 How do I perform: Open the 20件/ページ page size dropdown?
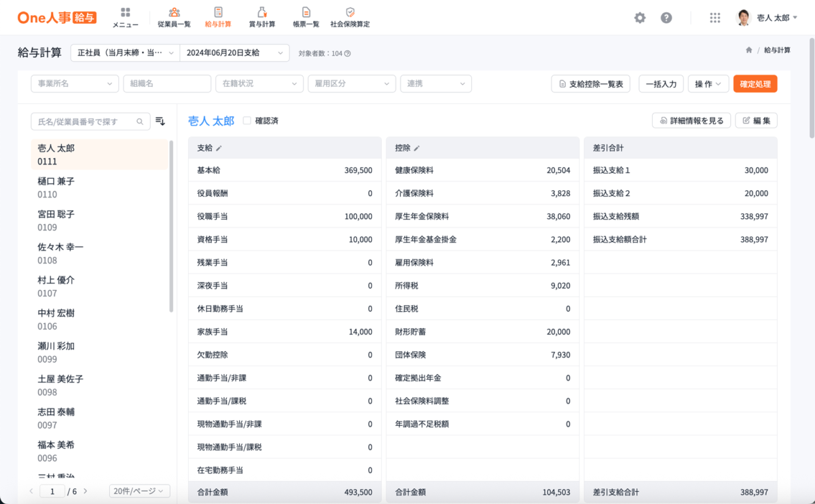139,491
